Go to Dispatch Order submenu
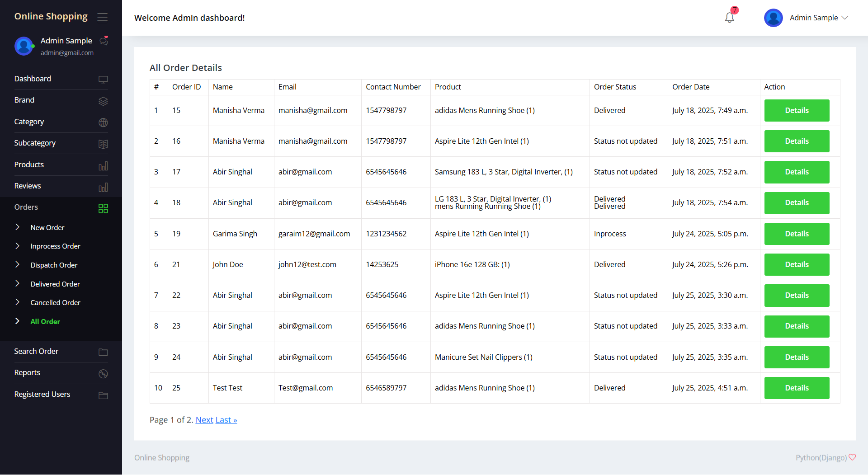This screenshot has width=868, height=475. (54, 265)
